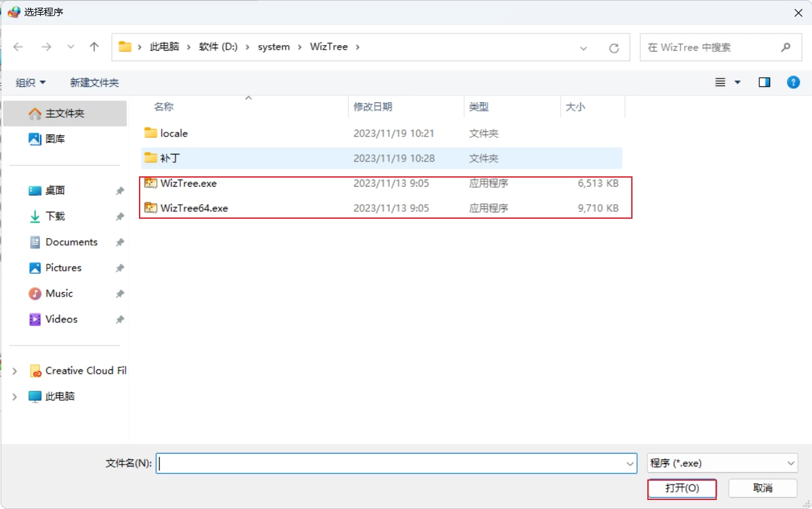
Task: Refresh the WizTree folder view
Action: [614, 48]
